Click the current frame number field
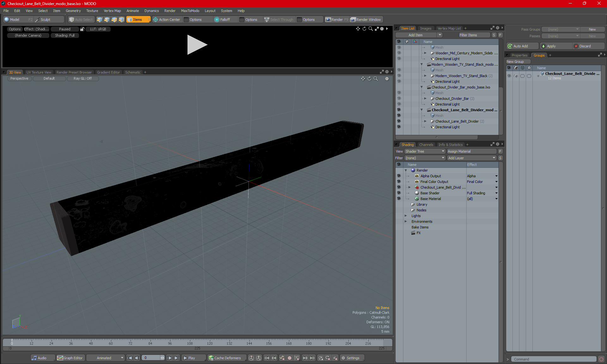 click(x=151, y=358)
